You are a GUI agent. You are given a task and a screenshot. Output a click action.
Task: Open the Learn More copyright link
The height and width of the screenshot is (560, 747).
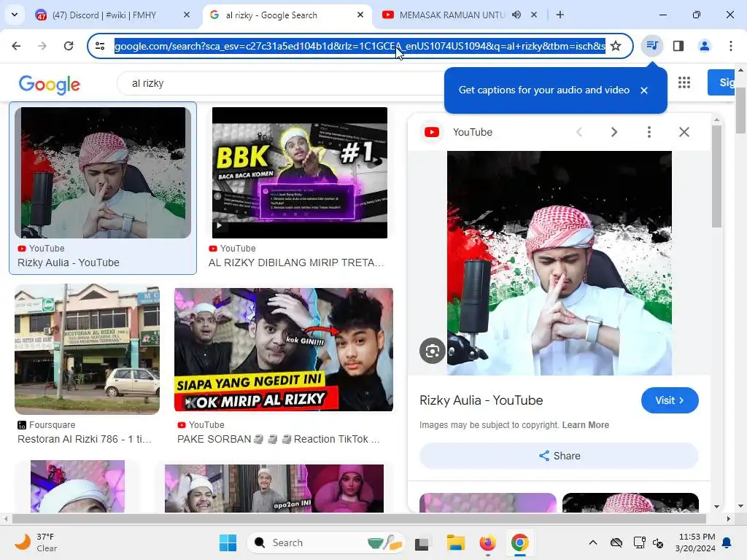pyautogui.click(x=586, y=425)
